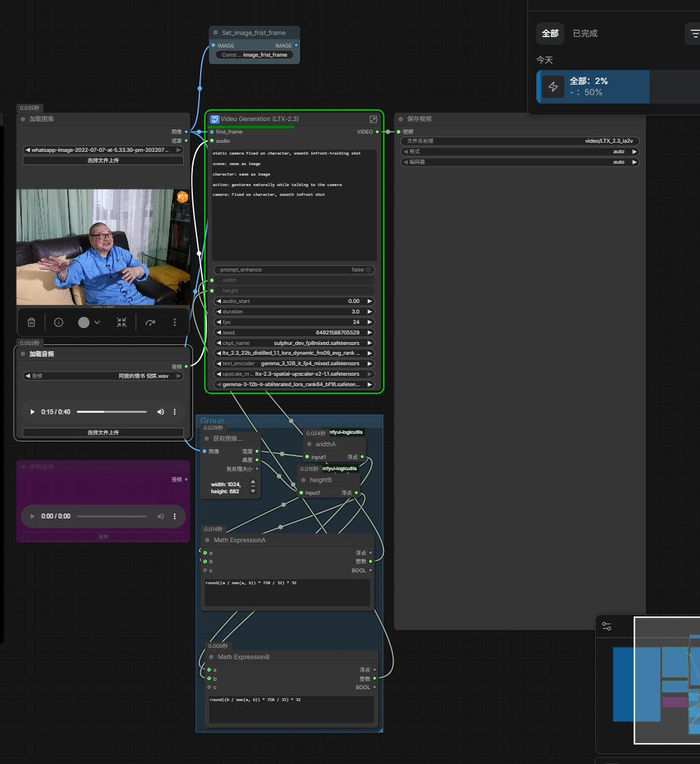The image size is (700, 764).
Task: Click the curved bypass arrow icon
Action: 150,323
